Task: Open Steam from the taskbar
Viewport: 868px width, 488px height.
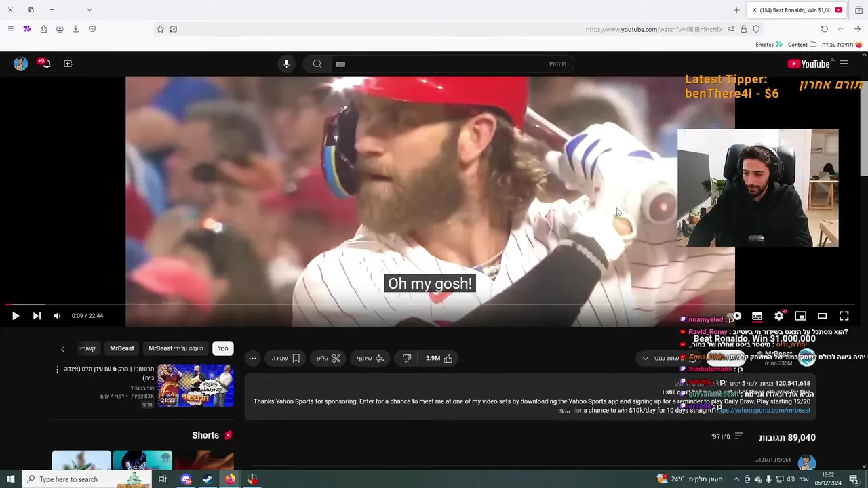Action: (x=208, y=479)
